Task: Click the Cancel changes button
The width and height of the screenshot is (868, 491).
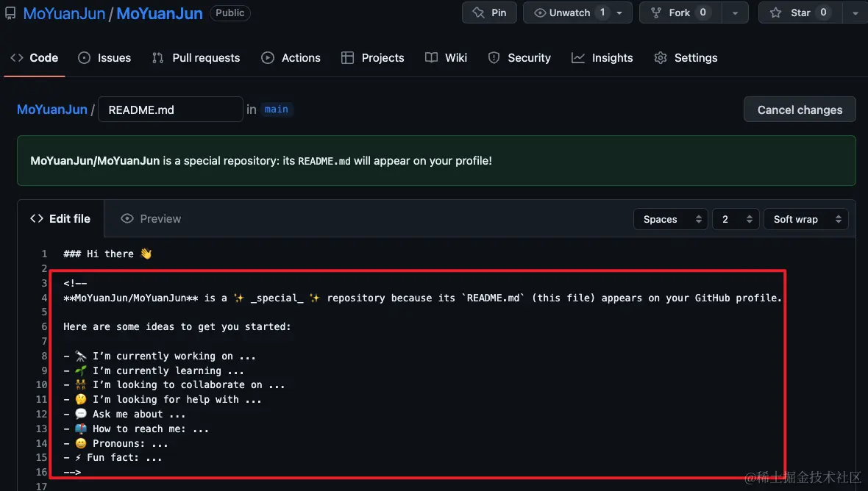Action: (800, 110)
